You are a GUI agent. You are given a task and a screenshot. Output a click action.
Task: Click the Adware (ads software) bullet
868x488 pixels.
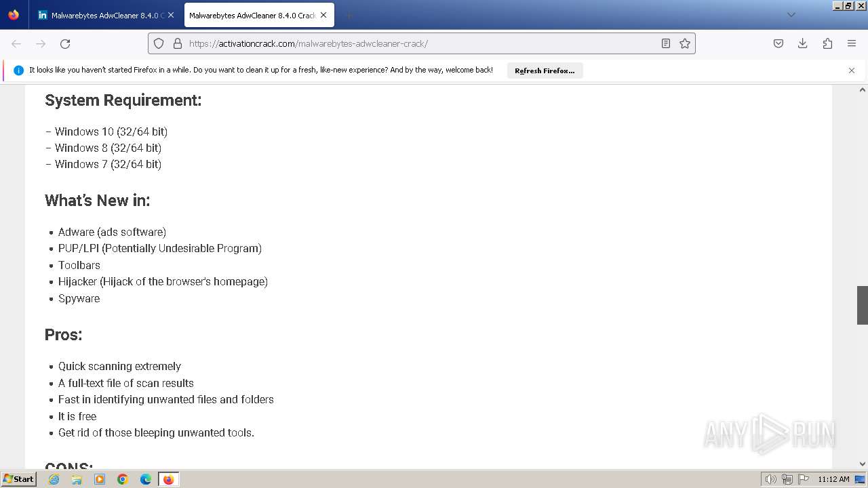tap(112, 232)
